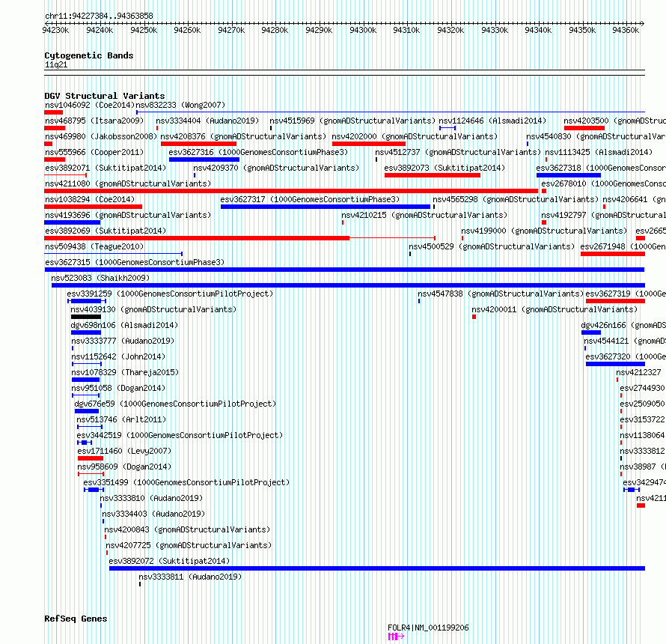Click the Cytogenetic Bands track title
666x644 pixels.
point(89,55)
